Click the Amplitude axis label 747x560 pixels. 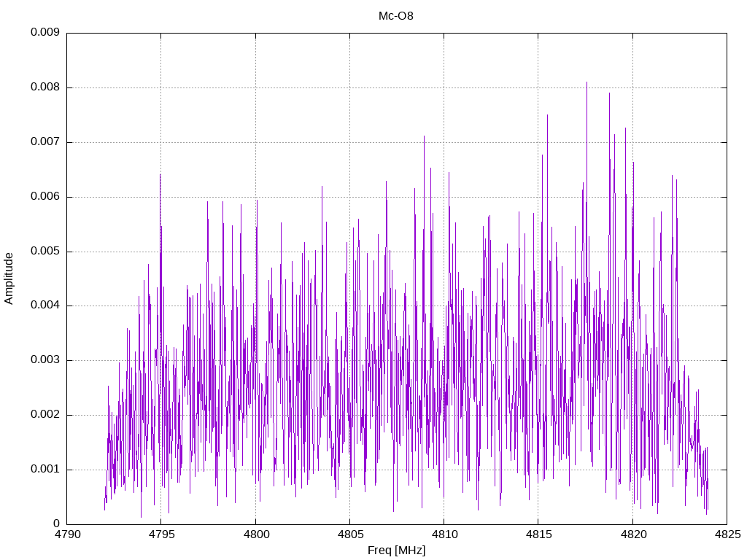tap(9, 279)
